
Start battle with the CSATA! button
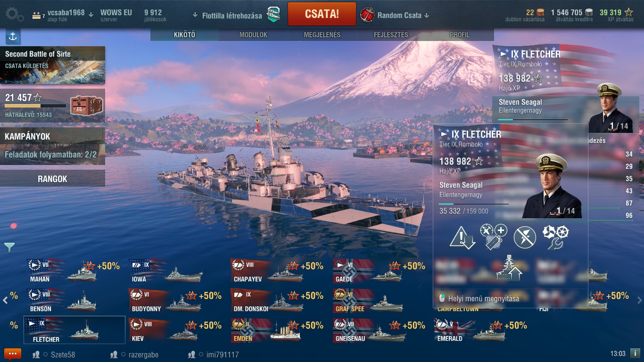pos(322,14)
